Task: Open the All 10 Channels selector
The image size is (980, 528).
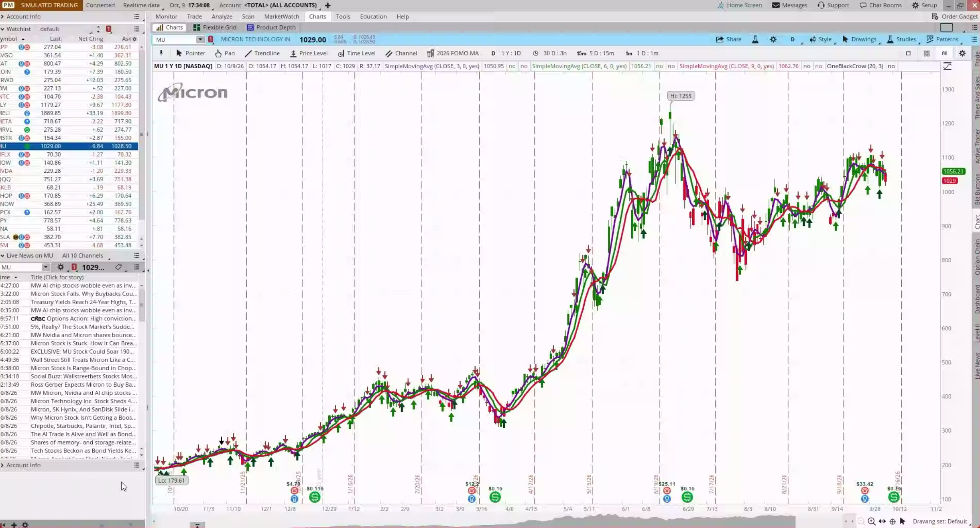Action: (x=82, y=255)
